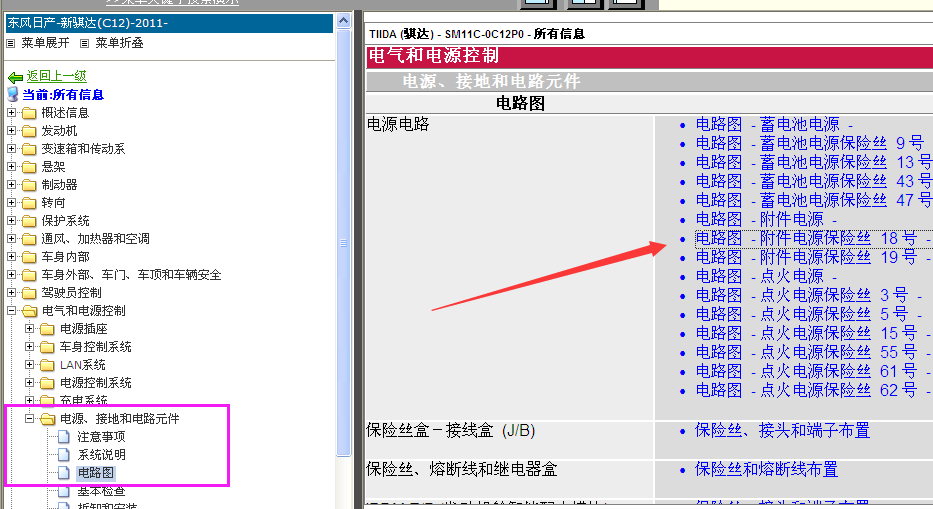Open 保险丝和熔断线布置 link

(x=766, y=470)
